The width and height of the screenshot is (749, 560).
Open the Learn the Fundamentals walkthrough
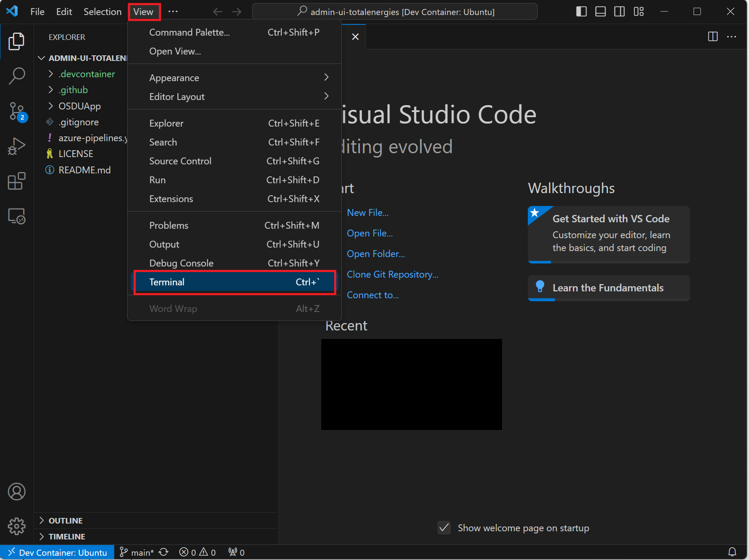pyautogui.click(x=608, y=288)
